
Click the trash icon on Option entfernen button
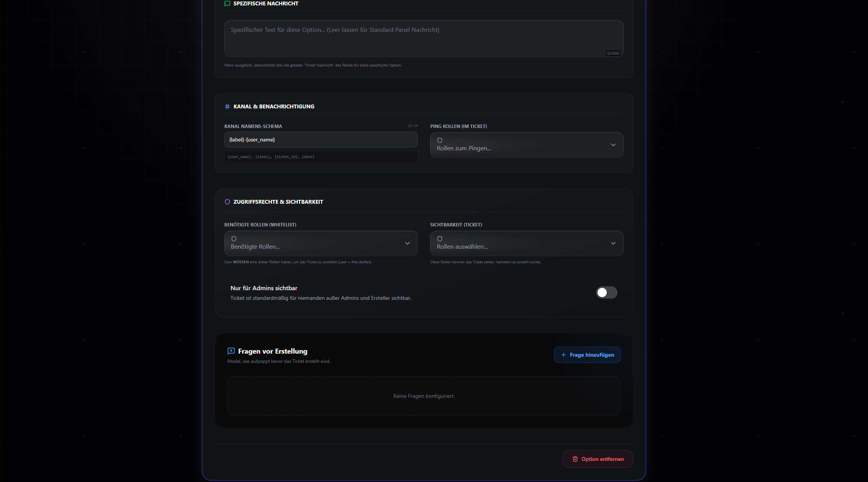click(x=575, y=459)
